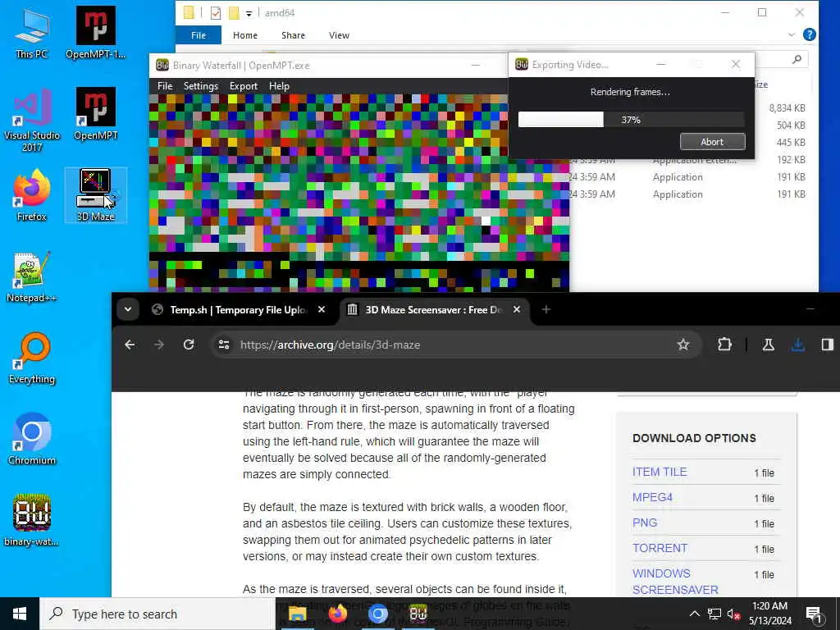Open the Help menu in Binary Waterfall

[x=279, y=85]
